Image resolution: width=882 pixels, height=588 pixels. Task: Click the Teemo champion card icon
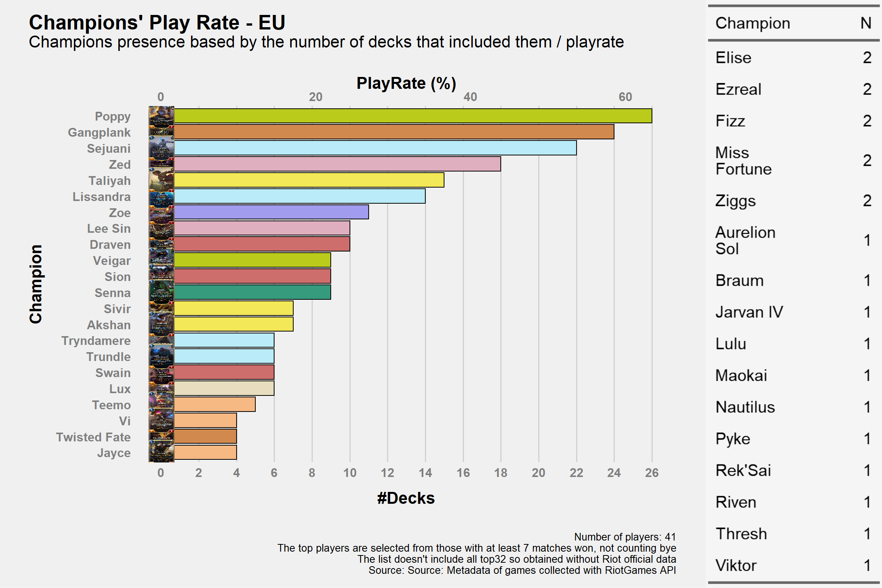162,405
